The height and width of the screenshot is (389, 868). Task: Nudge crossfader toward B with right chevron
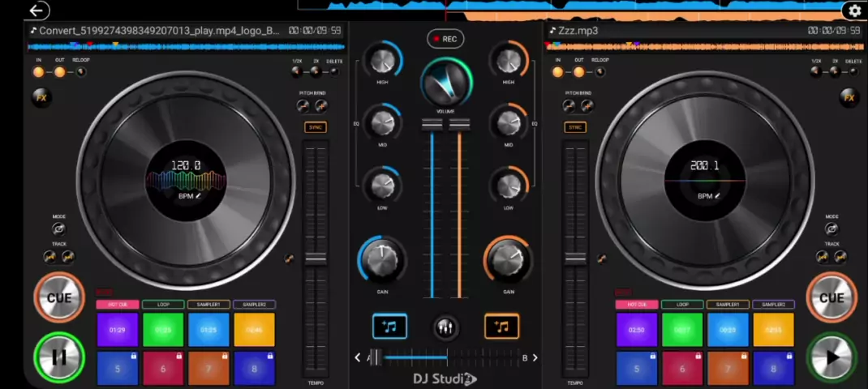[x=535, y=357]
